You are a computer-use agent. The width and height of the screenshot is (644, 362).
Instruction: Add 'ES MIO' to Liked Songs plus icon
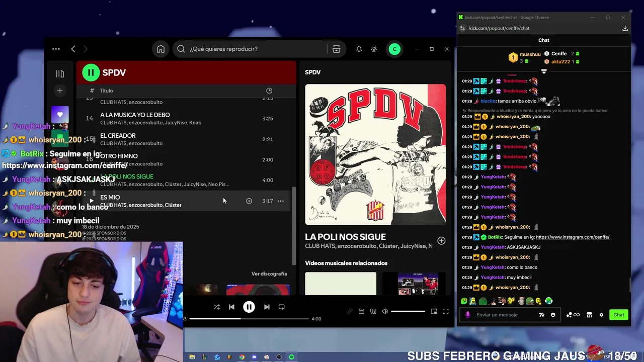pos(249,201)
